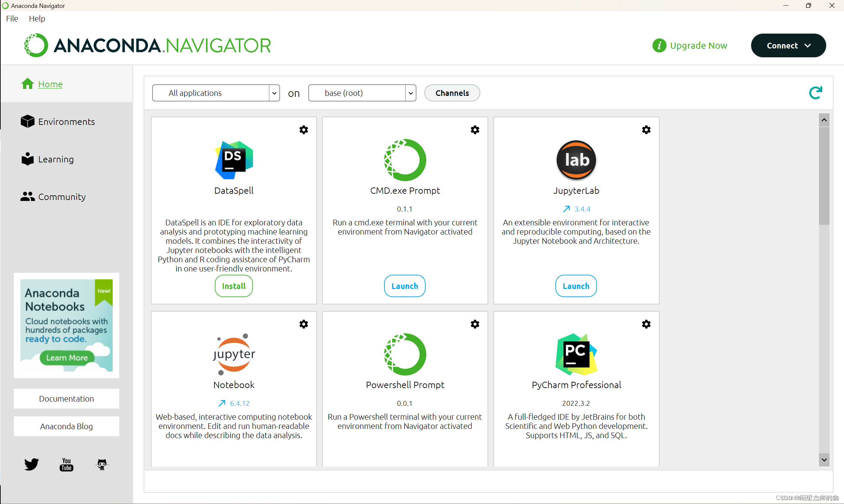
Task: Open the Environments panel icon
Action: click(x=27, y=121)
